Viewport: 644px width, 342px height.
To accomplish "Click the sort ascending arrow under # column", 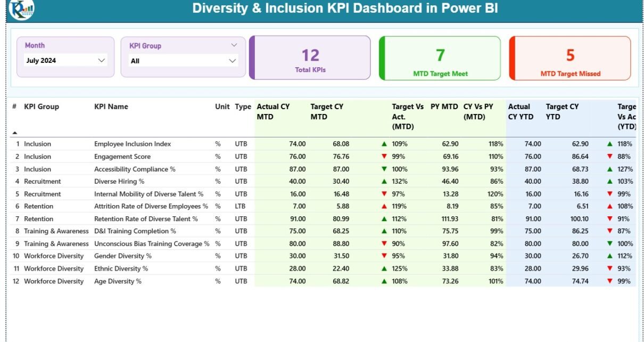I will pyautogui.click(x=15, y=133).
